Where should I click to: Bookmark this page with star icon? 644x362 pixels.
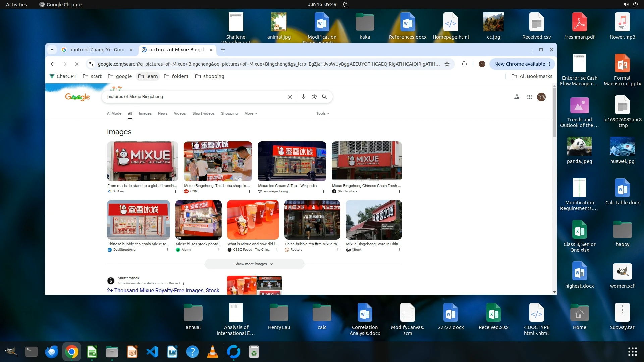(447, 64)
